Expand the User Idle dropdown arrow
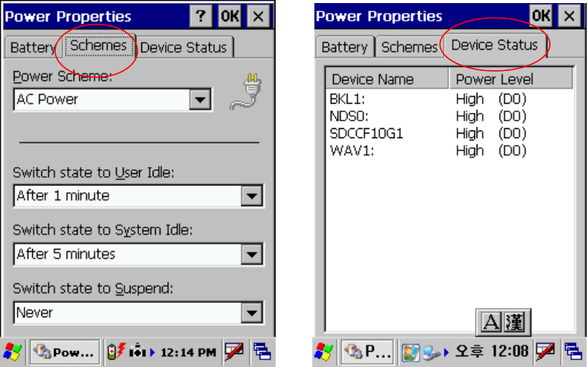Viewport: 588px width, 367px height. tap(252, 195)
